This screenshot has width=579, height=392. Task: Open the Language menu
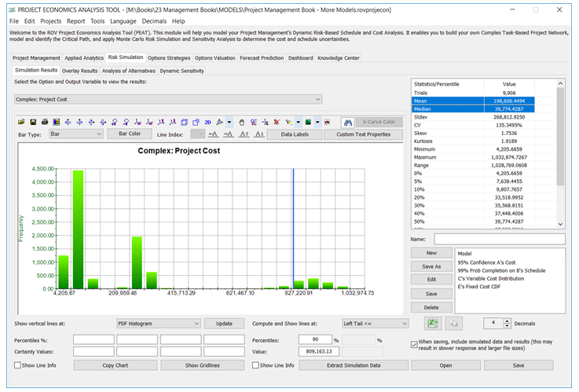tap(123, 21)
